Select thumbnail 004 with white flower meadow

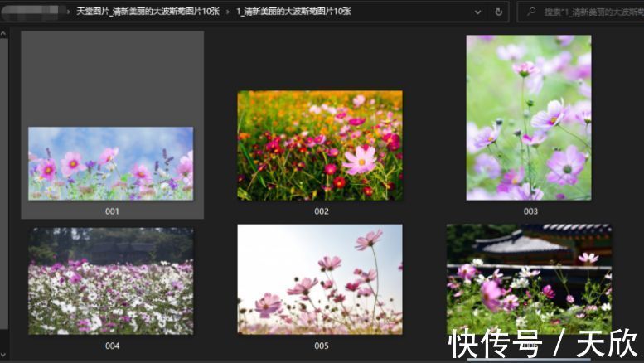[111, 281]
